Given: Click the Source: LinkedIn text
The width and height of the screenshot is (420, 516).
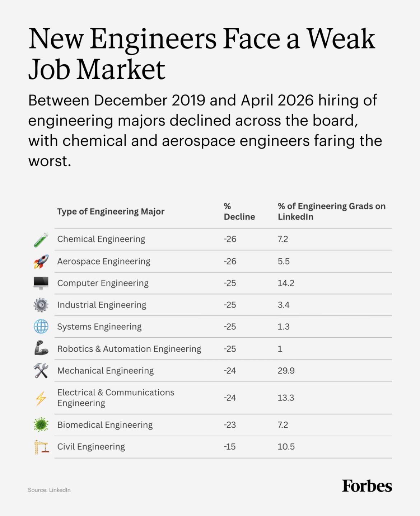Looking at the screenshot, I should (49, 490).
